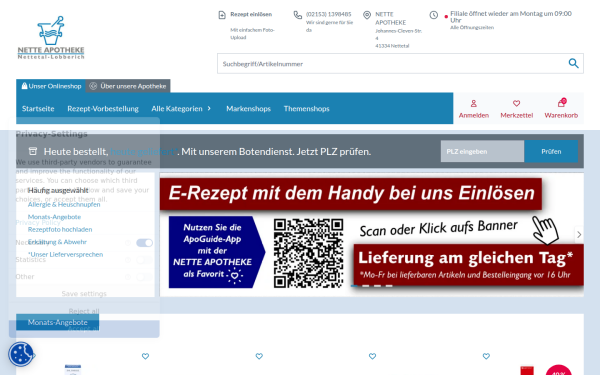
Task: Click Save settings in privacy dialog
Action: click(84, 293)
